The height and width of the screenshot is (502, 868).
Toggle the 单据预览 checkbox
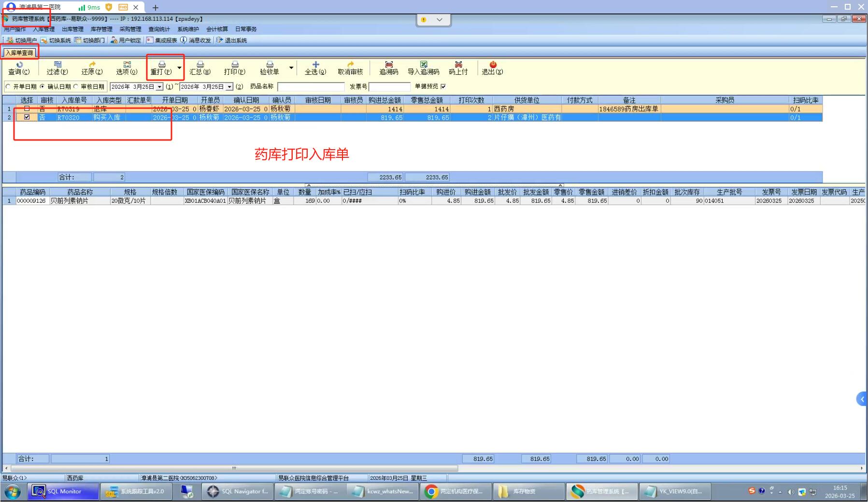click(443, 86)
